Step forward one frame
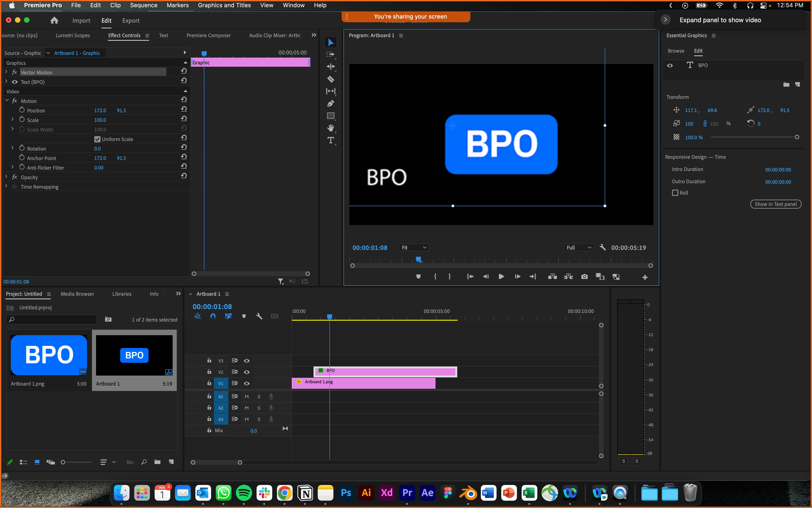Viewport: 812px width, 508px height. [517, 276]
